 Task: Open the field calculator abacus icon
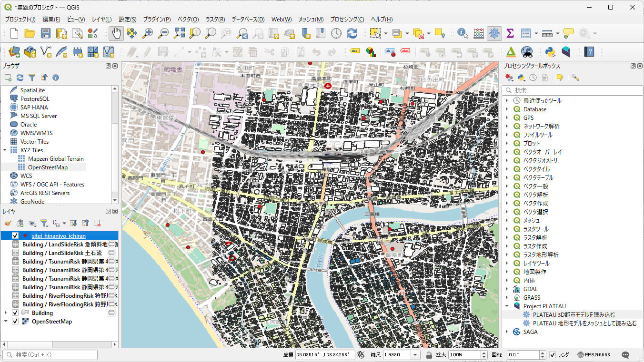(x=479, y=33)
